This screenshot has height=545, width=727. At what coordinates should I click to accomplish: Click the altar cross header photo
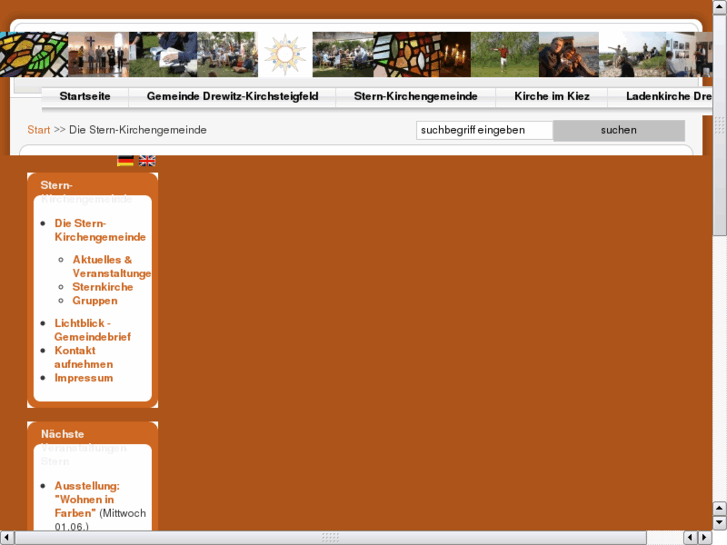pyautogui.click(x=98, y=54)
